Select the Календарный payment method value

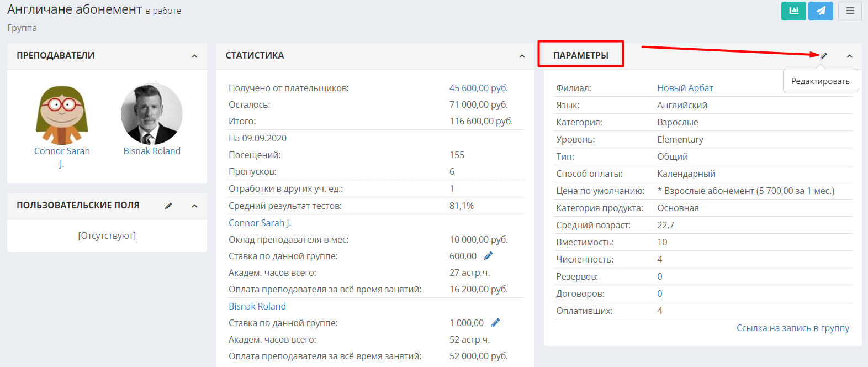pyautogui.click(x=686, y=174)
